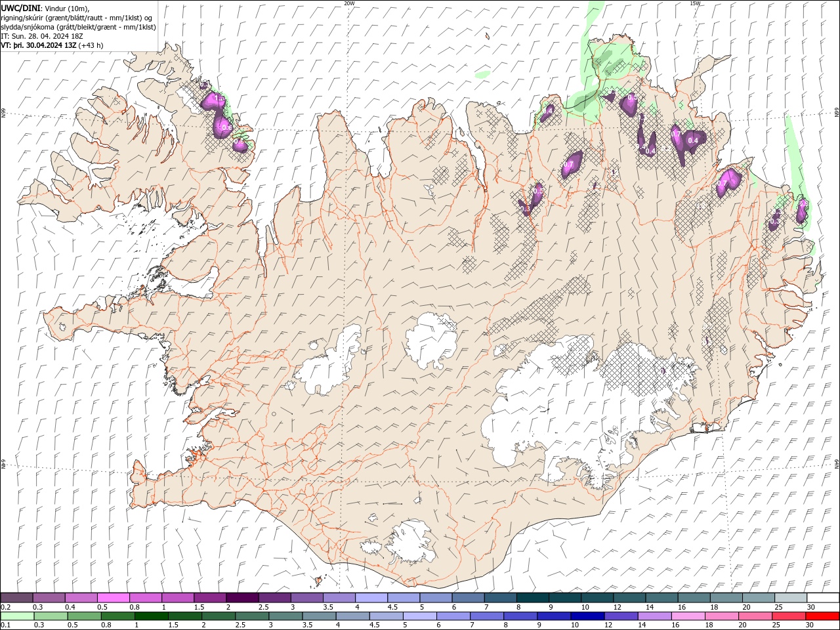Select the 'rigning/skúrir' legend description line
This screenshot has width=840, height=630.
[77, 17]
